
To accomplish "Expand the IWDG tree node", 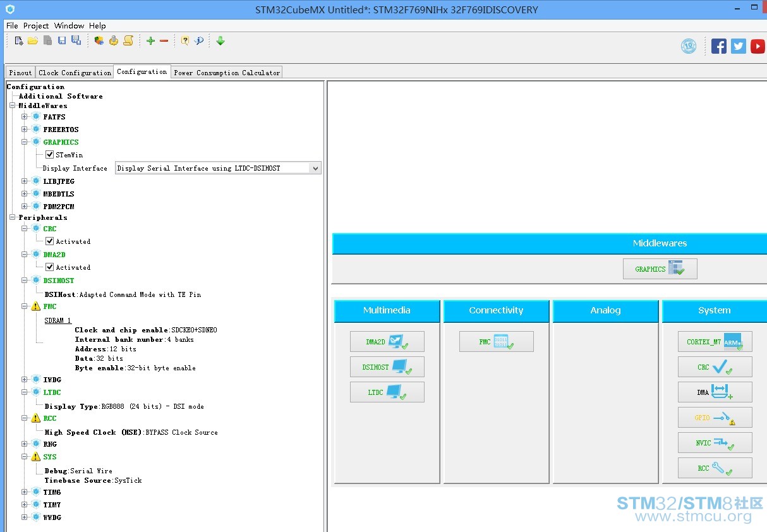I will coord(25,380).
